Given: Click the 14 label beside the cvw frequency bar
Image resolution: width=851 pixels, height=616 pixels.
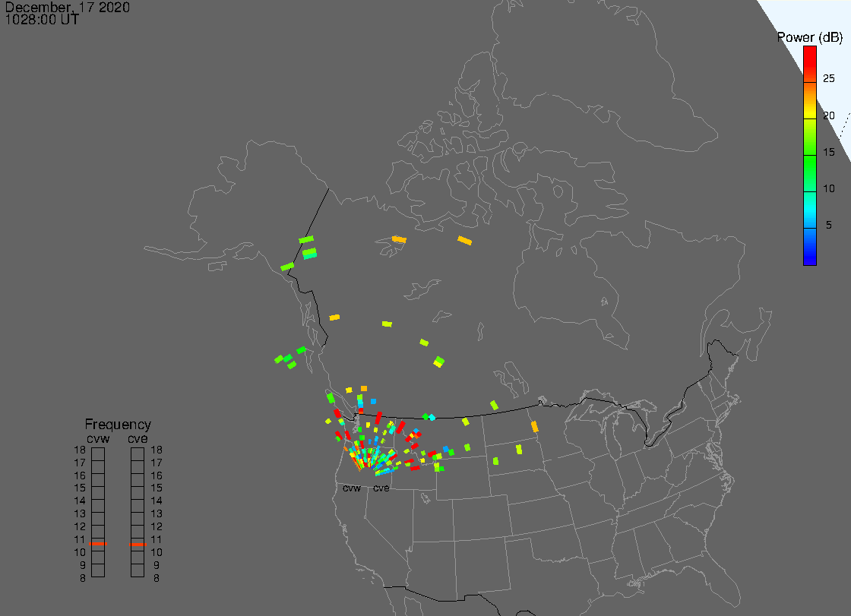Looking at the screenshot, I should pos(80,501).
